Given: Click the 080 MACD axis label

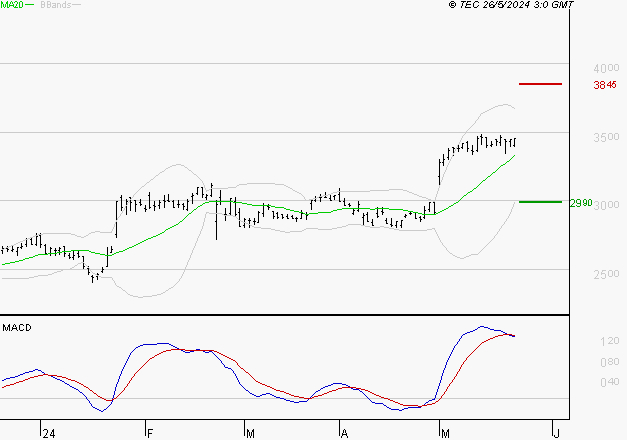Looking at the screenshot, I should tap(609, 362).
